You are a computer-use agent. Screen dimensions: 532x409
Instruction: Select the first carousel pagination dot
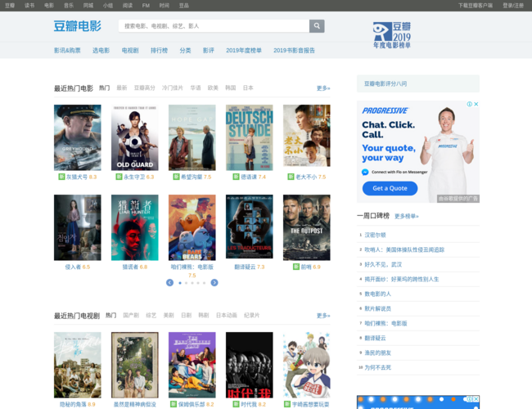[x=179, y=283]
